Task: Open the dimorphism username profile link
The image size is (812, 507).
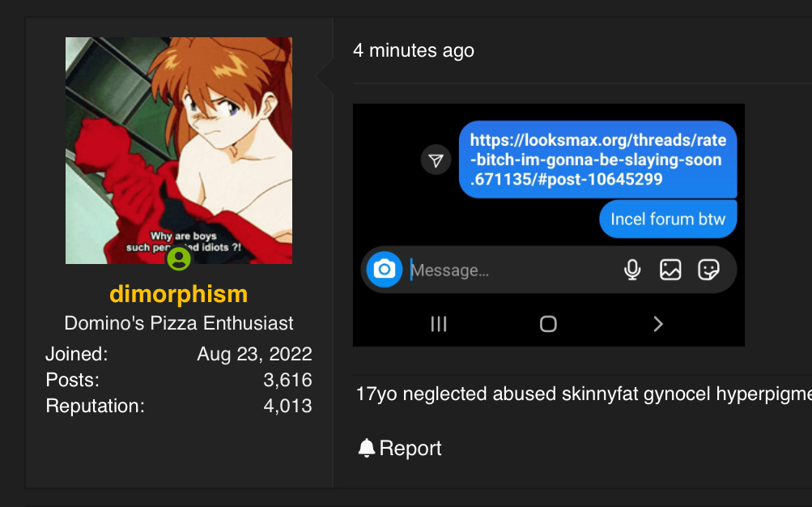Action: pyautogui.click(x=178, y=293)
